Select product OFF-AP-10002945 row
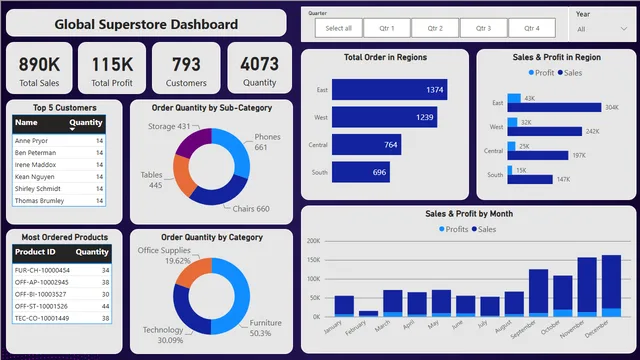Viewport: 640px width, 360px height. click(x=62, y=282)
